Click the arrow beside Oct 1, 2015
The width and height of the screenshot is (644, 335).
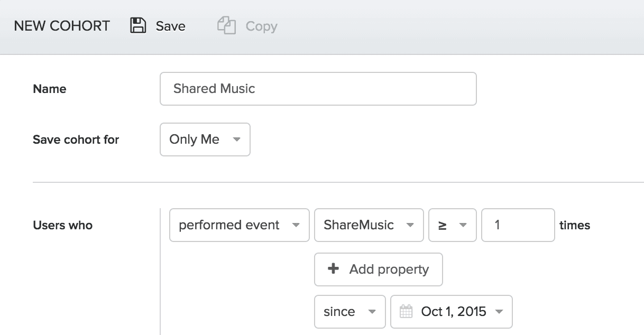click(x=499, y=312)
